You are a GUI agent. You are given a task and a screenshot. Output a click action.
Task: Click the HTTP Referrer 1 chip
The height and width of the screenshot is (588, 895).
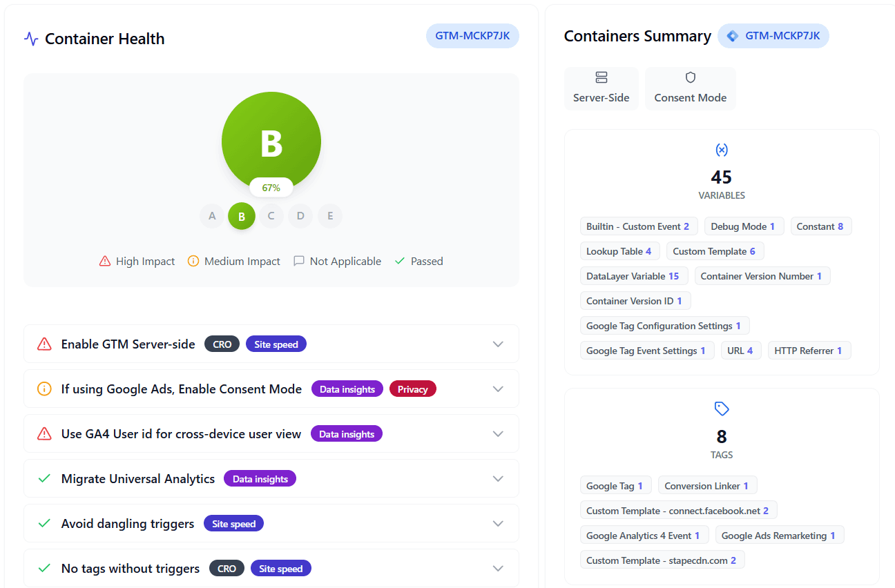tap(809, 351)
